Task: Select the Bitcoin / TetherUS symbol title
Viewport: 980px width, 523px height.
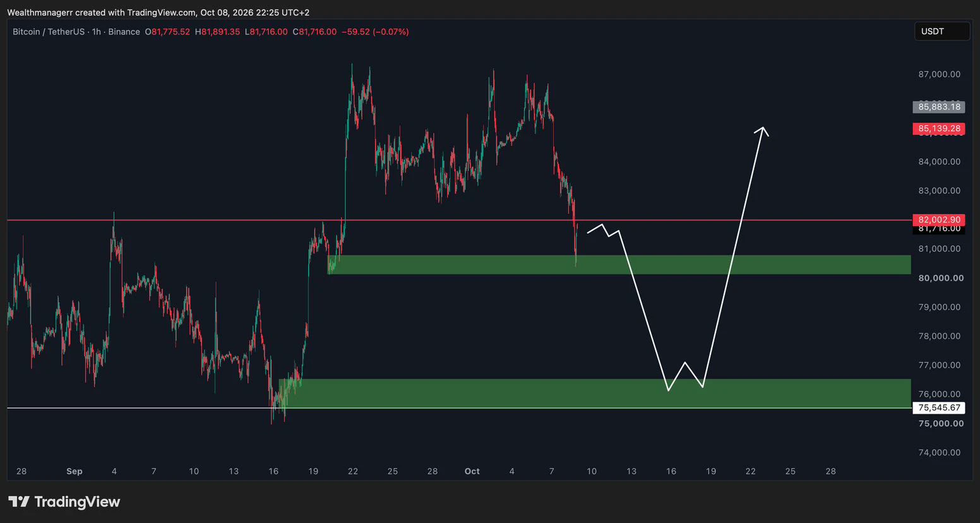Action: (x=49, y=32)
